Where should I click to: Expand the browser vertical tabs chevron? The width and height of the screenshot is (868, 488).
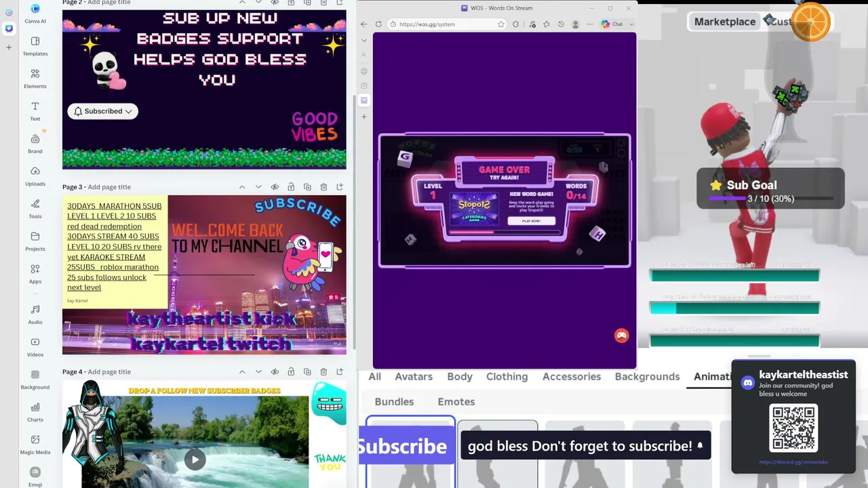pyautogui.click(x=364, y=40)
